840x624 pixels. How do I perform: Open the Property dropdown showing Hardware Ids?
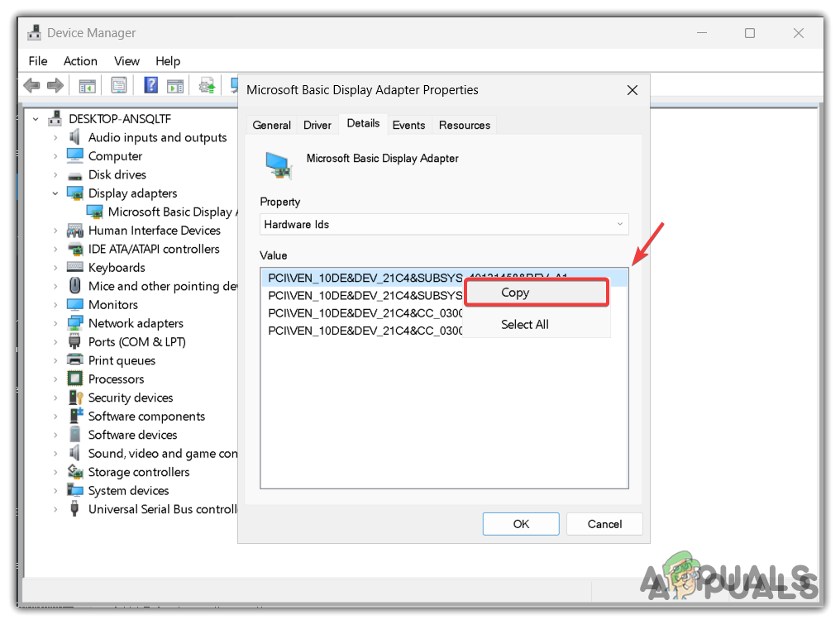coord(444,225)
